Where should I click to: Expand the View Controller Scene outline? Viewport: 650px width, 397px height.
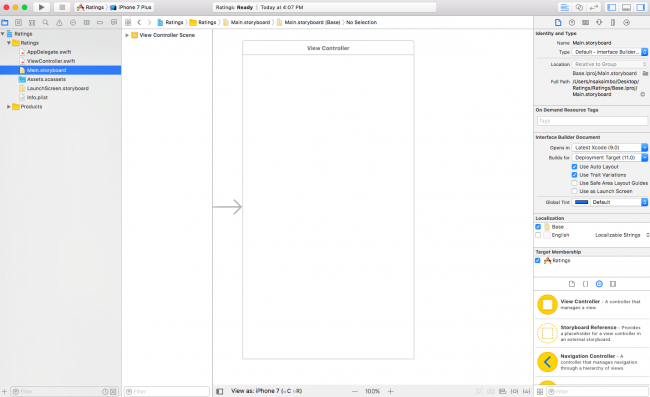point(127,35)
